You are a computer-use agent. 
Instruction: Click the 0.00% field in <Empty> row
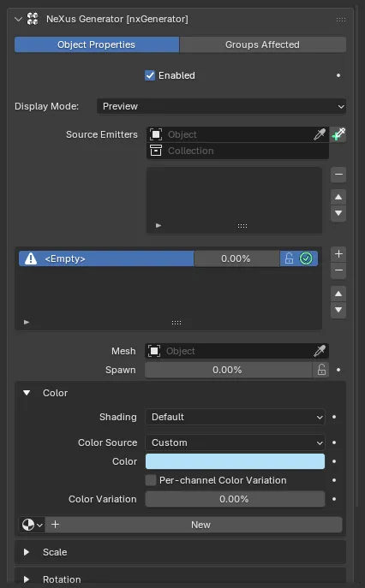click(x=236, y=258)
